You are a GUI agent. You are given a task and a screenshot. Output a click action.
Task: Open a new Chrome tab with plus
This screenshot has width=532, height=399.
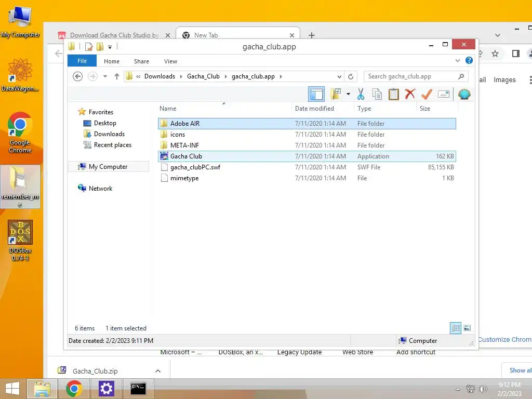(x=312, y=35)
